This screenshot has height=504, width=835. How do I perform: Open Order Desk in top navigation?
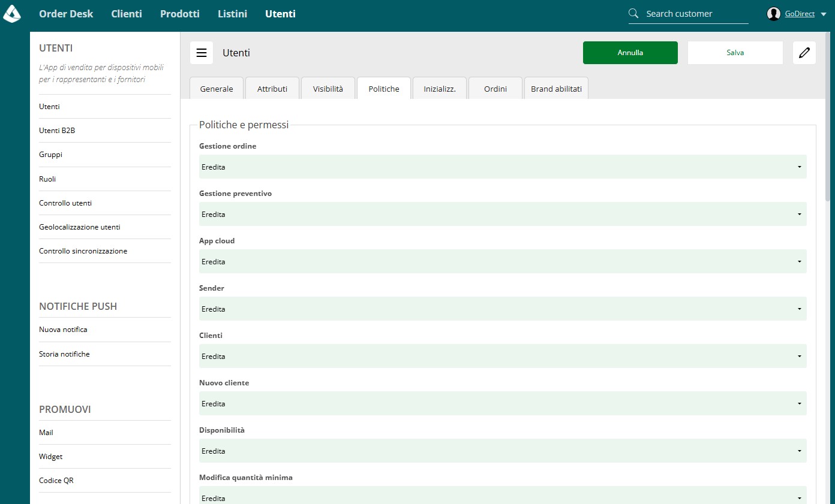tap(66, 14)
